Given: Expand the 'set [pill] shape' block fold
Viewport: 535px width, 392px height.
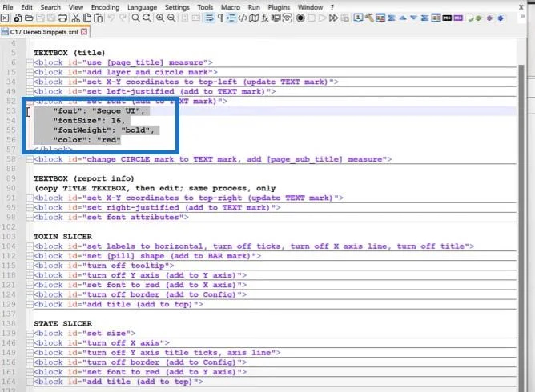Looking at the screenshot, I should (30, 256).
